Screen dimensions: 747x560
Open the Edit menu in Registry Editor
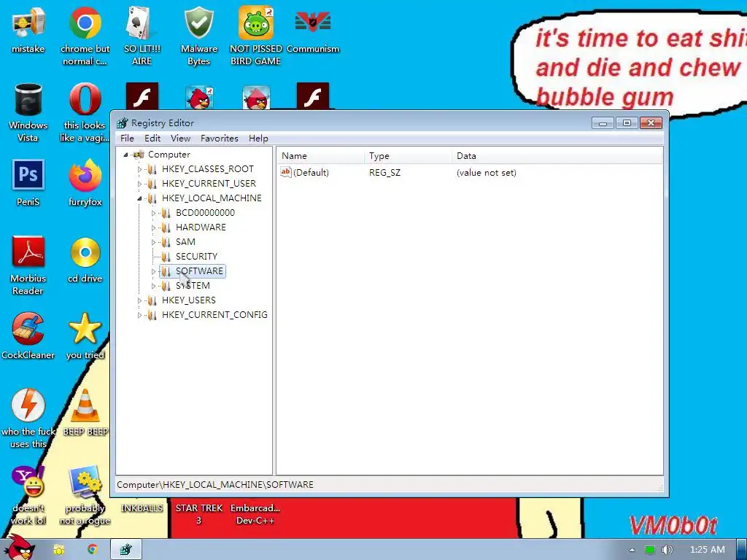point(152,138)
